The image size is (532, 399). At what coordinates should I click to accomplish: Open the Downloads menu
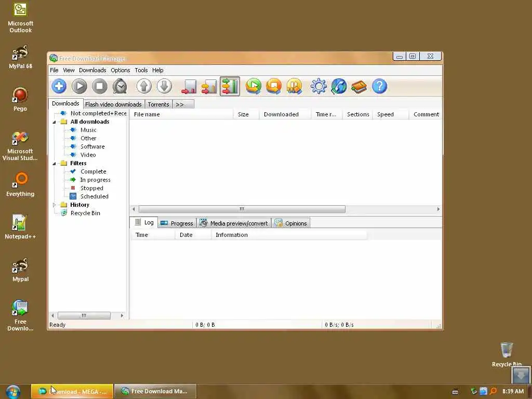point(92,70)
